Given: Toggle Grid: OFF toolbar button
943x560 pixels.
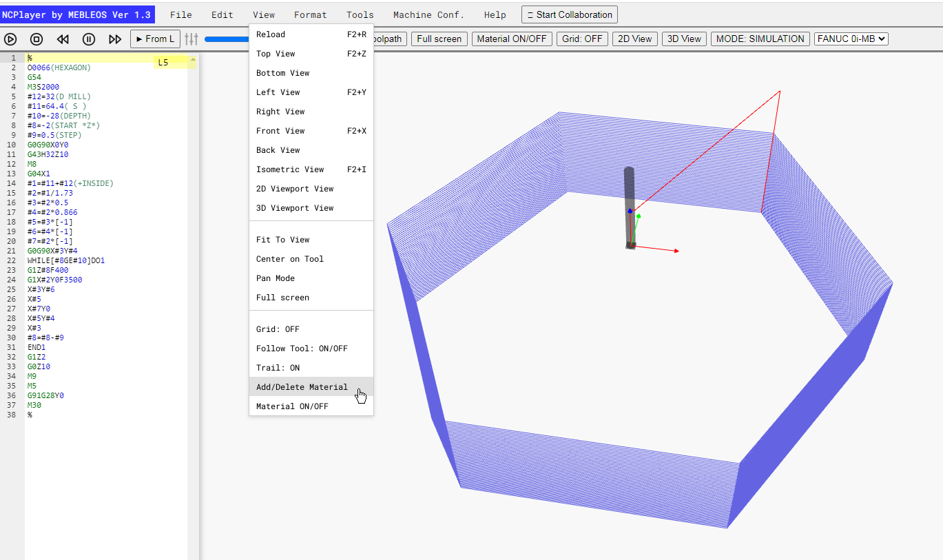Looking at the screenshot, I should (x=583, y=39).
